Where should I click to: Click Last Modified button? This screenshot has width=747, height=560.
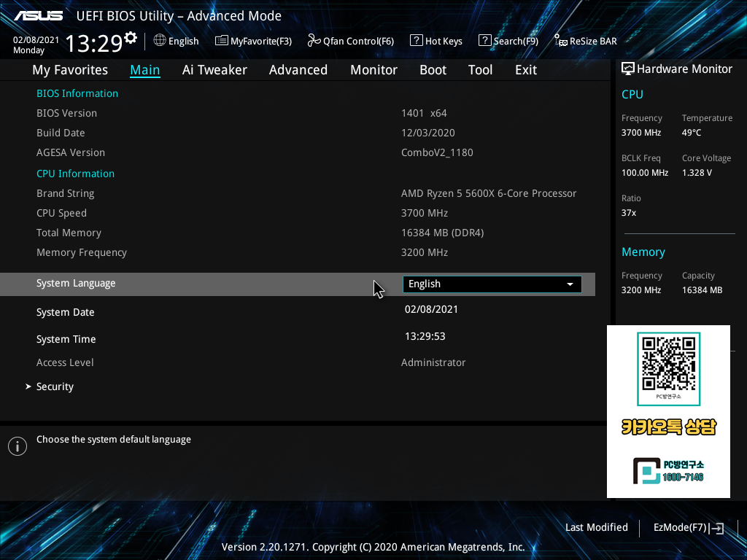(x=597, y=528)
